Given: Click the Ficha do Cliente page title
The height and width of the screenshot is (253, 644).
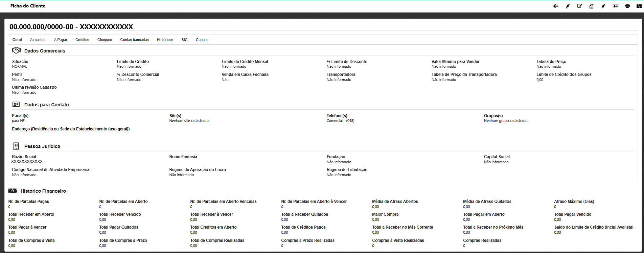Looking at the screenshot, I should [28, 6].
